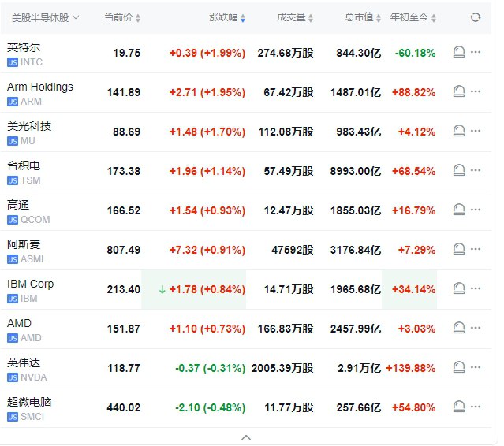Screen dimensions: 504x446
Task: Open more options for 英伟达 row
Action: click(476, 367)
